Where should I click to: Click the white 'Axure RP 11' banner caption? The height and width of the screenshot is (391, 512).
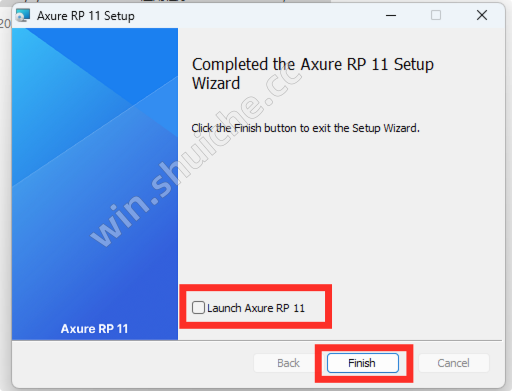click(x=95, y=329)
